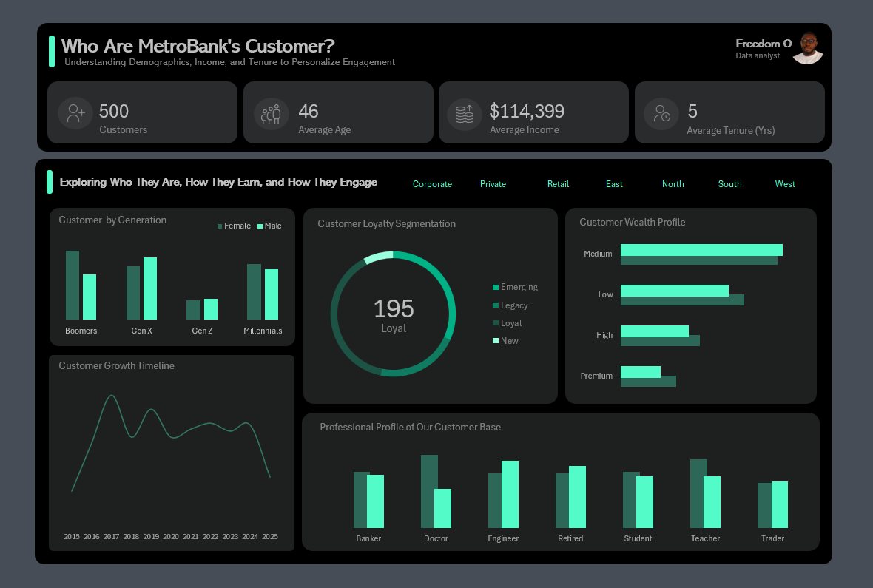Viewport: 873px width, 588px height.
Task: Click the Data analyst caption
Action: coord(757,55)
